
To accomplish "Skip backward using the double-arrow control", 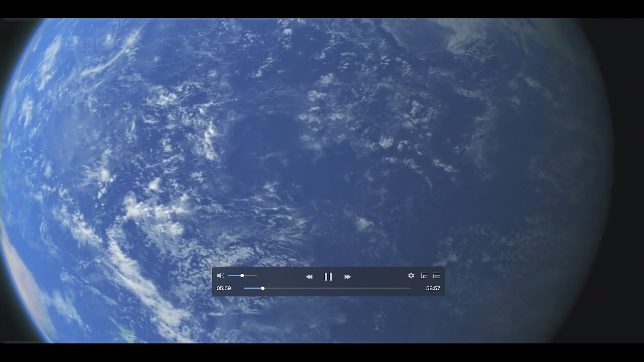I will point(309,277).
